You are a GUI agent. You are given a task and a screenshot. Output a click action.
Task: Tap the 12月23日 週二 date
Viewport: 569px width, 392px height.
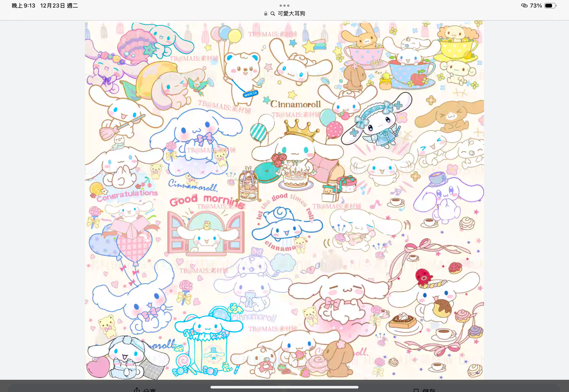pyautogui.click(x=59, y=5)
